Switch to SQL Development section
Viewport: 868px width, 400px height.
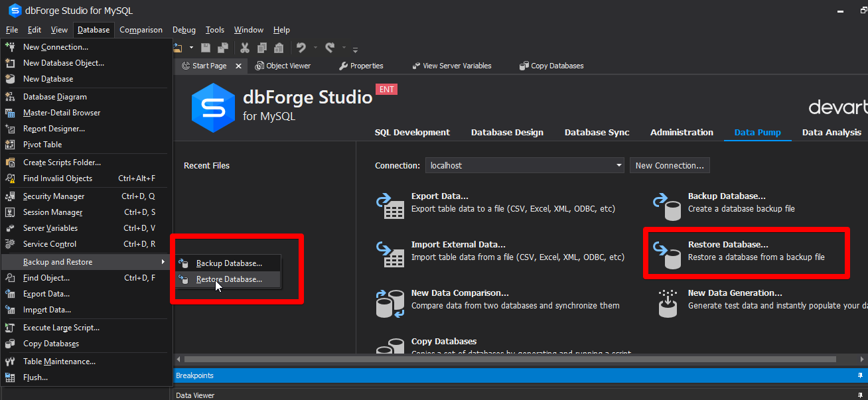(412, 132)
